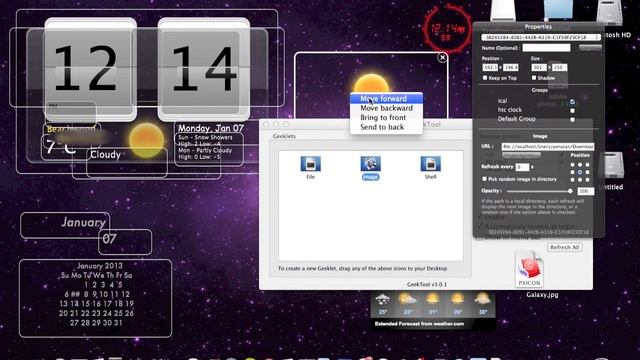Click the Monday, Jan 07 date text

pyautogui.click(x=211, y=128)
